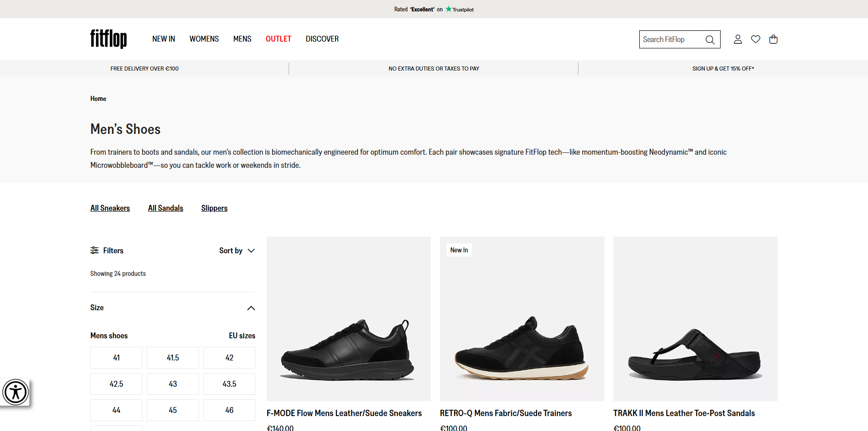Open the DISCOVER menu

(x=322, y=39)
